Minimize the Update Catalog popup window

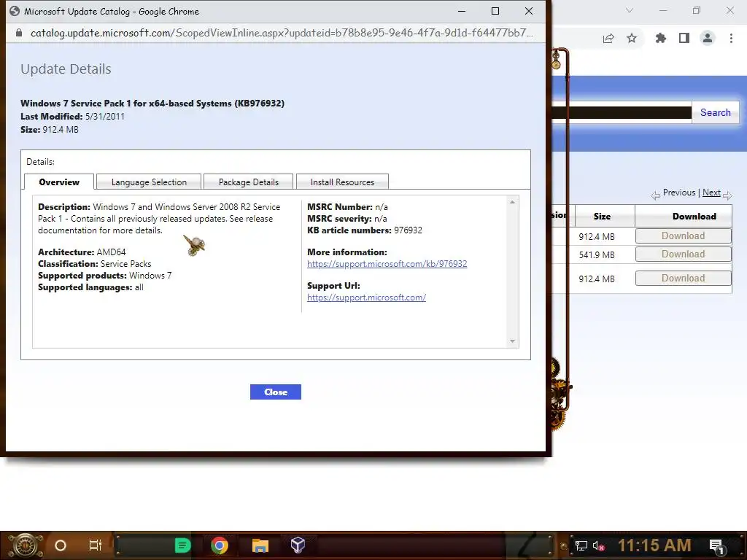click(462, 11)
